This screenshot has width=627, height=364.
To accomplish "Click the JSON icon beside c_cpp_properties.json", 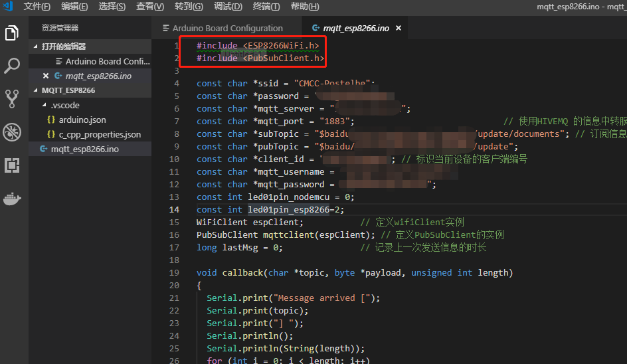I will click(51, 134).
